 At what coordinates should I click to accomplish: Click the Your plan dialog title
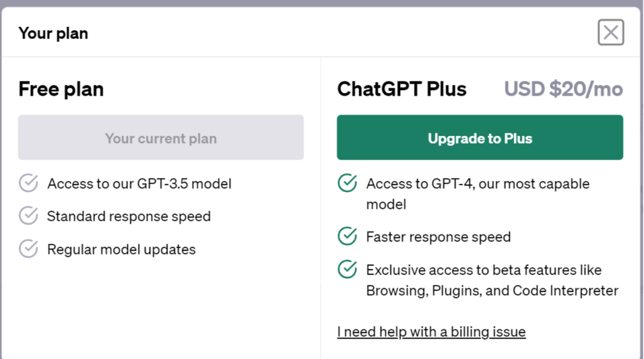pos(53,33)
